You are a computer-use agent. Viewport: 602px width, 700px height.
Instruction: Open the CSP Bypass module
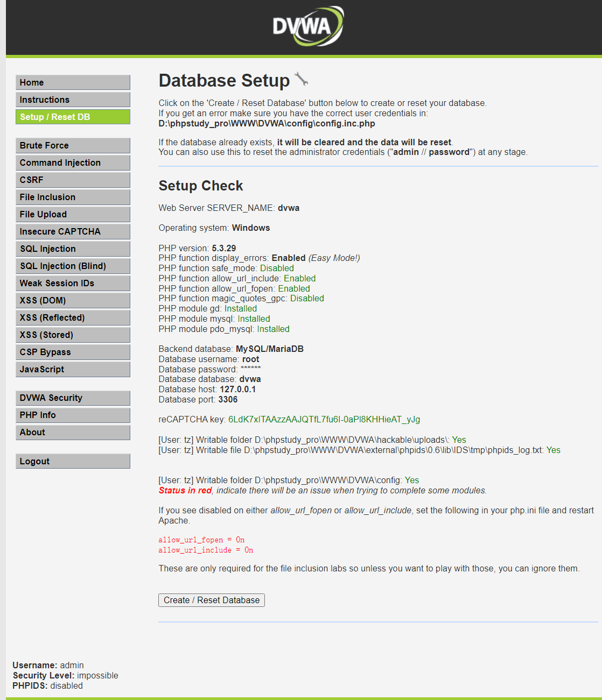73,352
